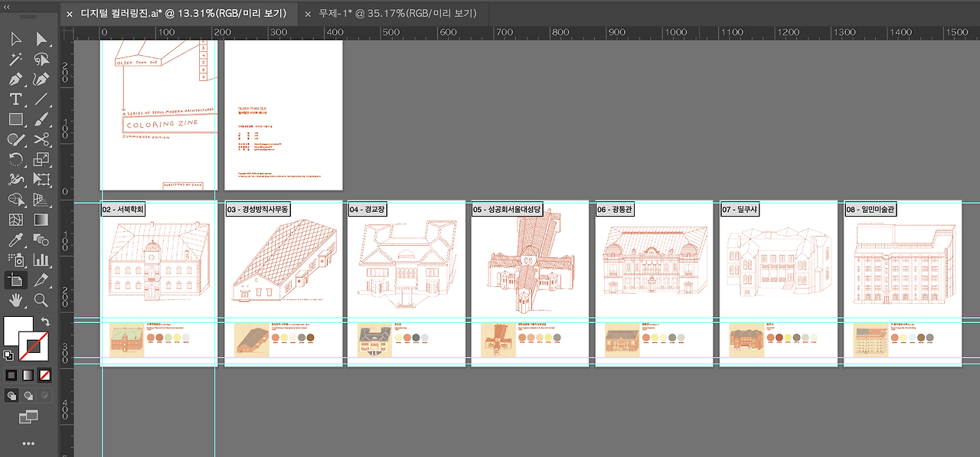
Task: Select the Curvature tool
Action: click(x=41, y=79)
